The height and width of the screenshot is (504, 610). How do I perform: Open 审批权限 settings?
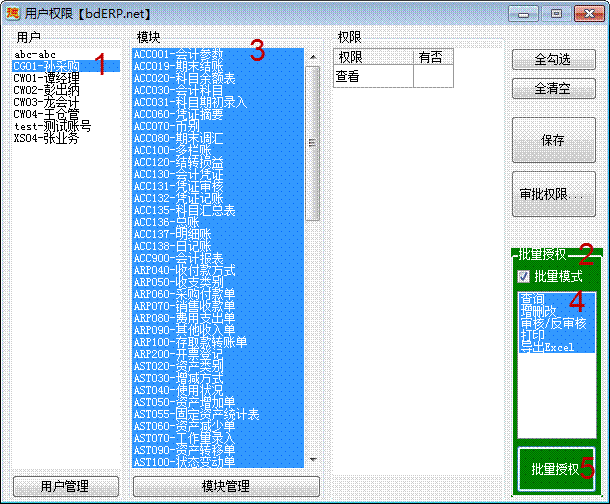[553, 193]
